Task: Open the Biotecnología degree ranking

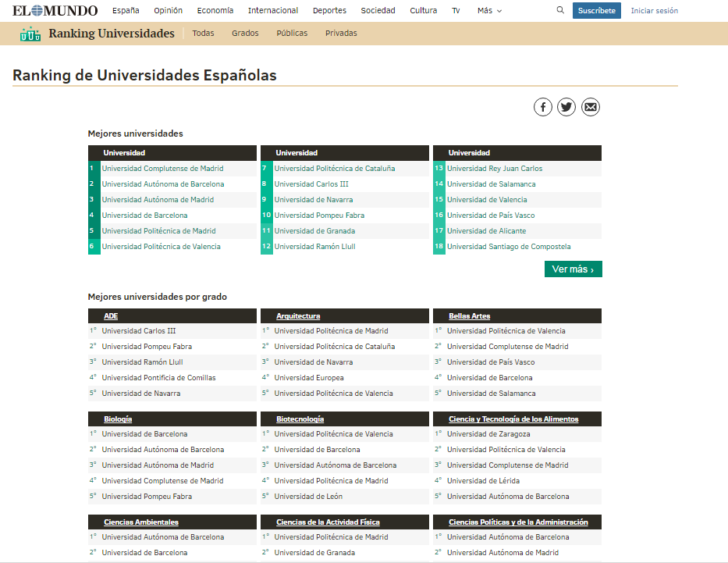Action: (300, 419)
